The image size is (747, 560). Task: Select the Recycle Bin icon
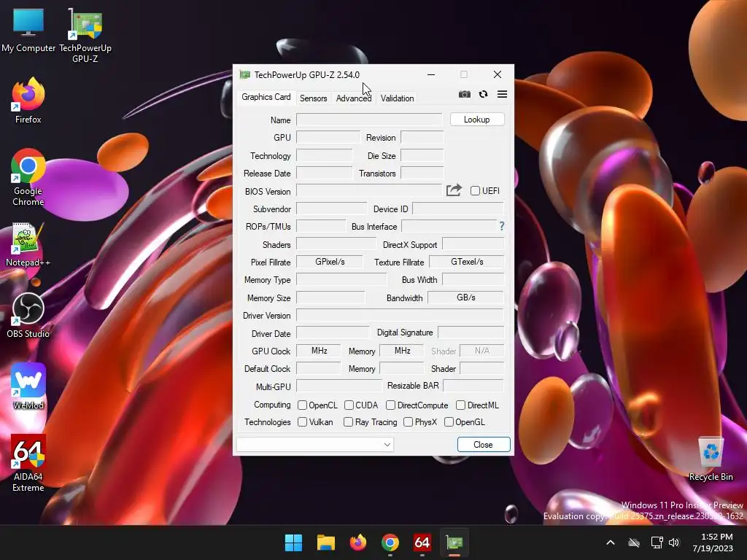tap(711, 458)
